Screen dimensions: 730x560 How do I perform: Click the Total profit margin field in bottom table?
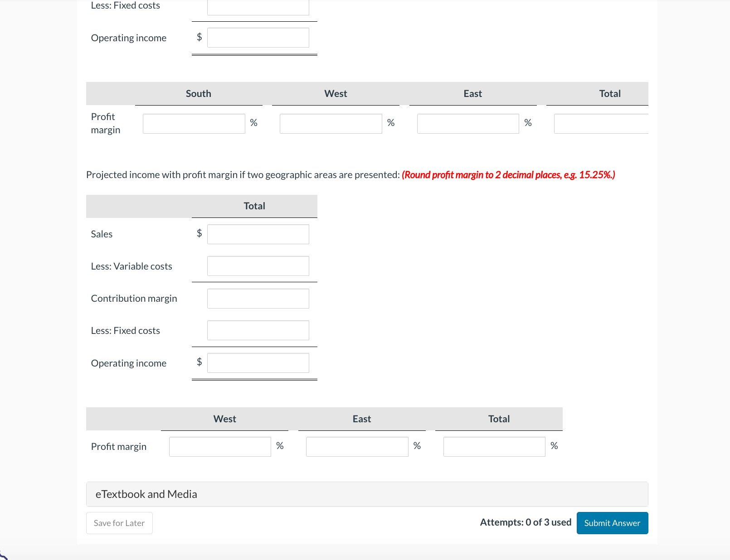494,447
